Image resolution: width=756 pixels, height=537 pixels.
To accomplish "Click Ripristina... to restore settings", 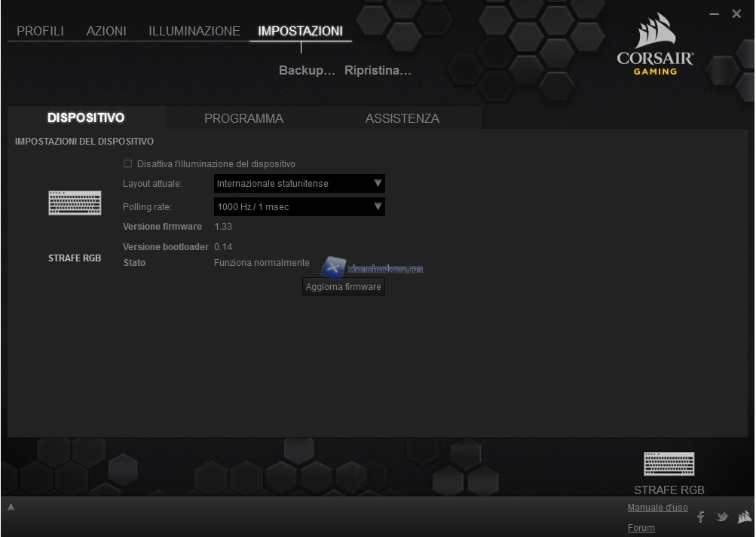I will click(x=378, y=71).
